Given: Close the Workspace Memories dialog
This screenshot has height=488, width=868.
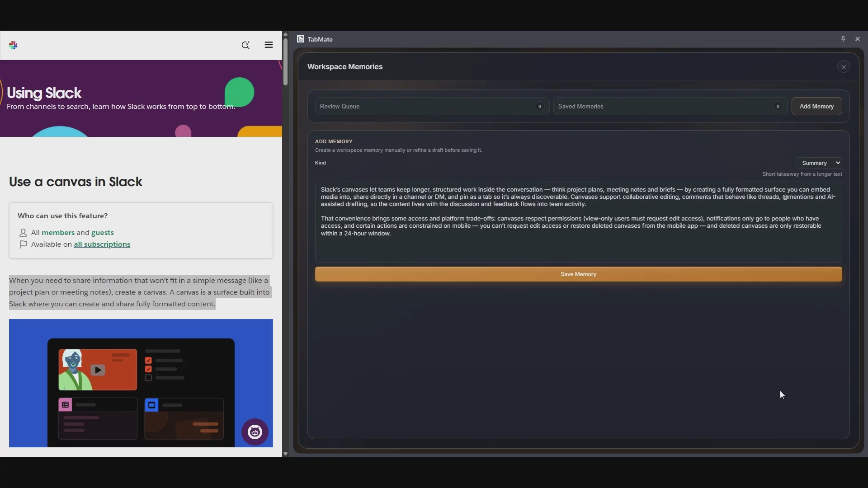Looking at the screenshot, I should (x=843, y=67).
